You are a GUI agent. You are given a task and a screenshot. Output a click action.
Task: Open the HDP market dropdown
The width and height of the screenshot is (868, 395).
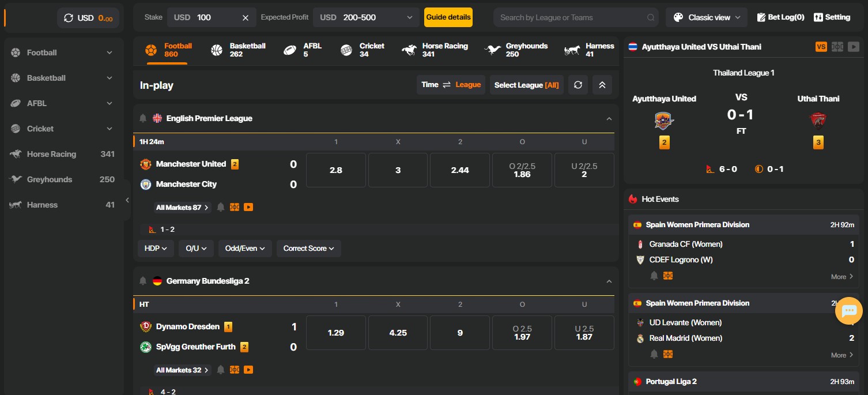pyautogui.click(x=155, y=248)
